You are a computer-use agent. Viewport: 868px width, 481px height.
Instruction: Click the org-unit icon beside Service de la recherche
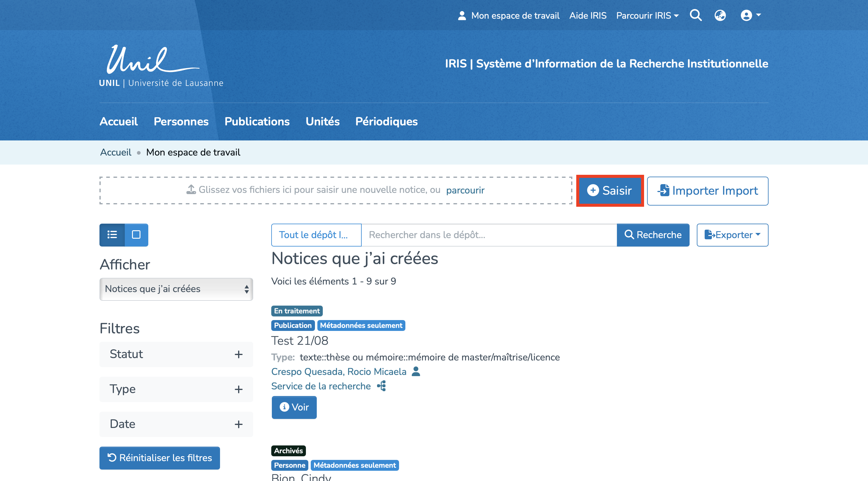click(x=382, y=386)
